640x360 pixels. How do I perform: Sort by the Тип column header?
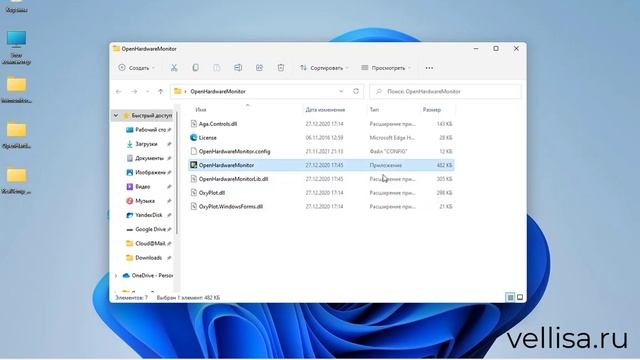(x=374, y=110)
